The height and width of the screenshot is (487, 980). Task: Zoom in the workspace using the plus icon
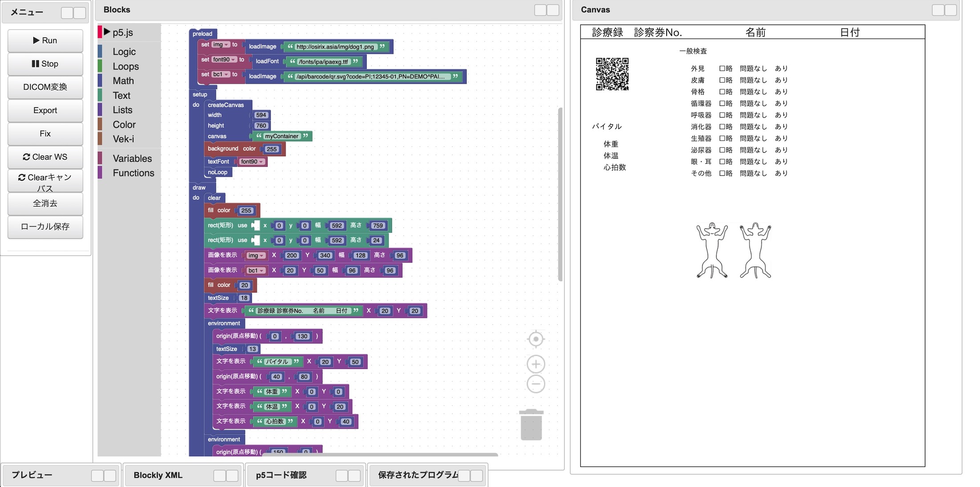tap(536, 364)
